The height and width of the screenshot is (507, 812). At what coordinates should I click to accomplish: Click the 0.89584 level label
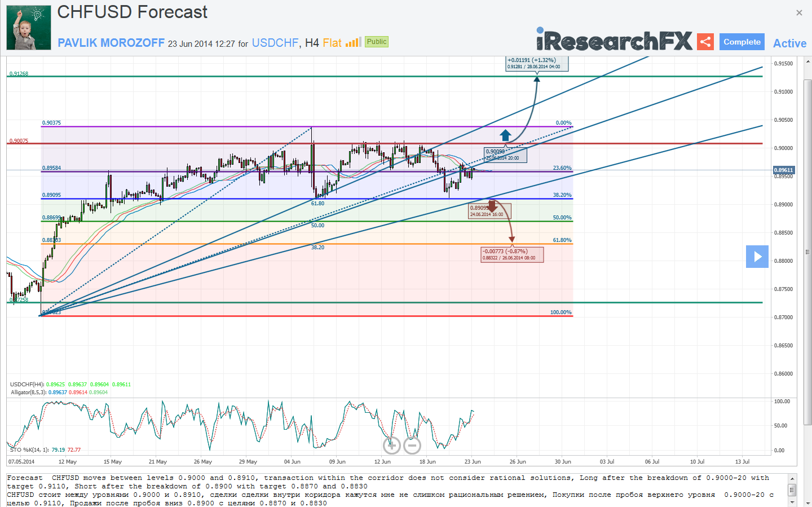coord(51,168)
